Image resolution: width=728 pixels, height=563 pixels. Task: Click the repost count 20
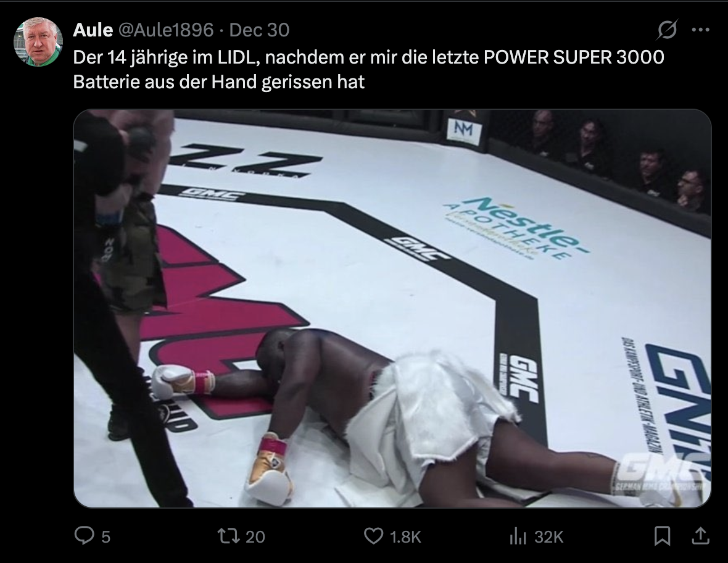coord(255,537)
